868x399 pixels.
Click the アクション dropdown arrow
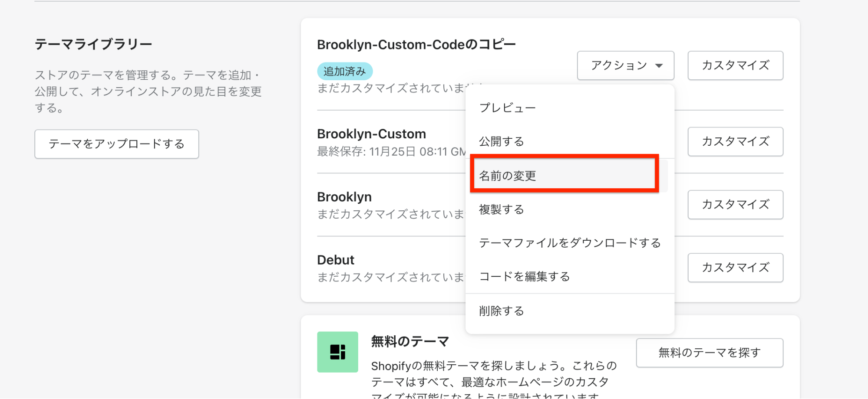point(659,66)
